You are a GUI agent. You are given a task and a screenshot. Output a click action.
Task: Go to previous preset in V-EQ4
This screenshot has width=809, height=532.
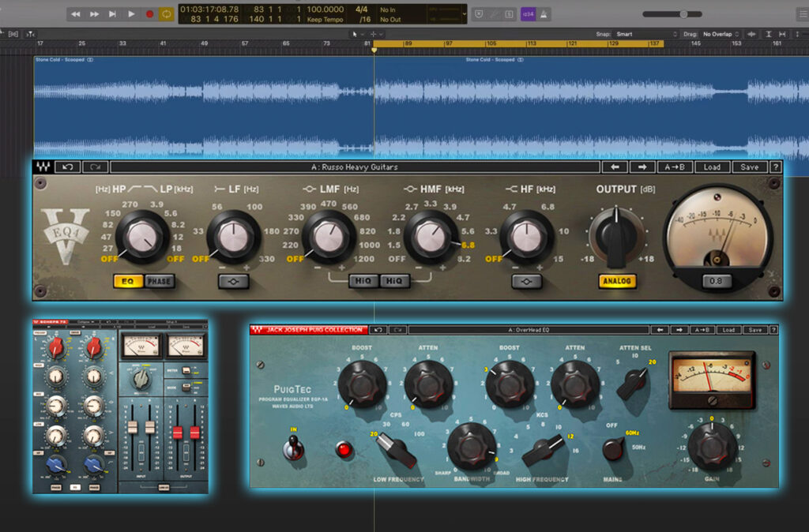[x=615, y=167]
